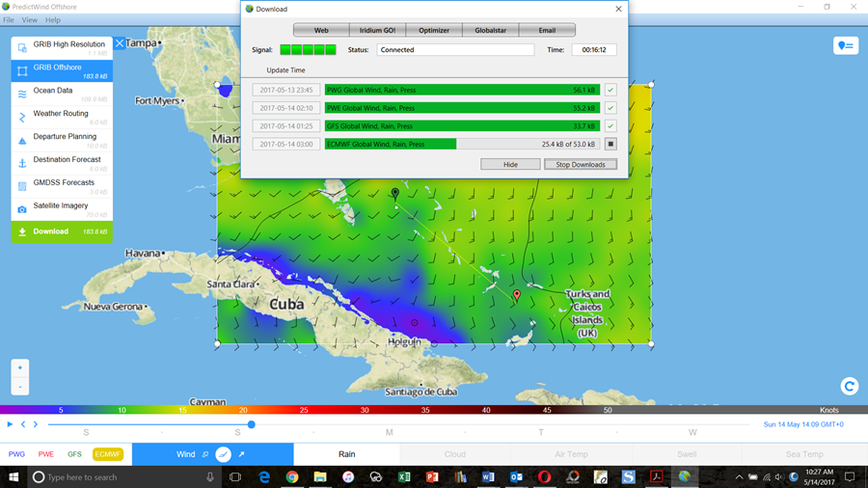868x488 pixels.
Task: Enable the GFS forecast model
Action: tap(74, 454)
